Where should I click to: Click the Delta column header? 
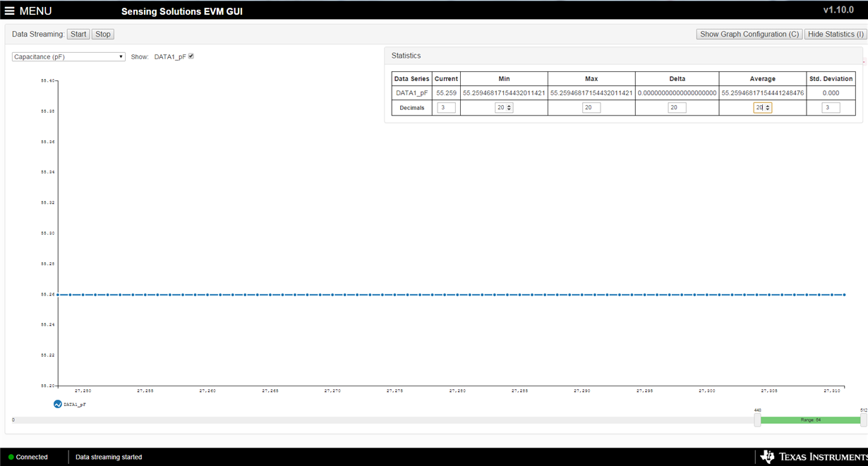click(677, 79)
